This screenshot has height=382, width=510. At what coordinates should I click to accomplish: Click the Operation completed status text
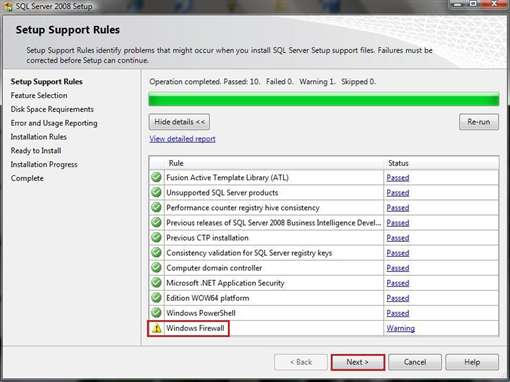coord(262,82)
